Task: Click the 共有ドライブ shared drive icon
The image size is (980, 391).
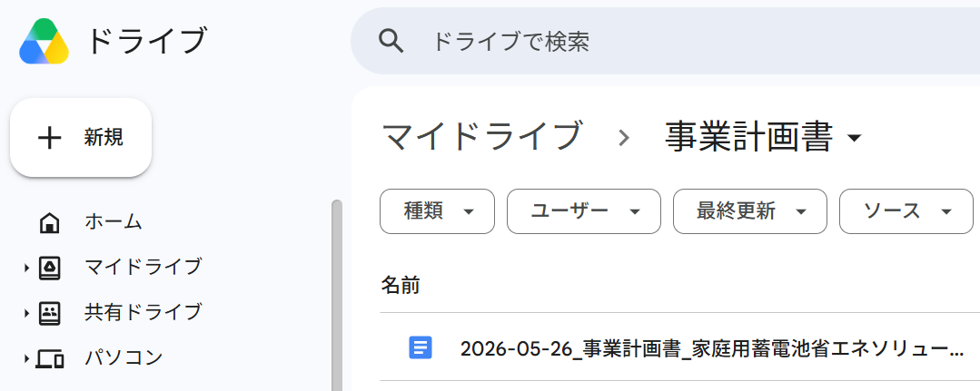Action: pos(49,312)
